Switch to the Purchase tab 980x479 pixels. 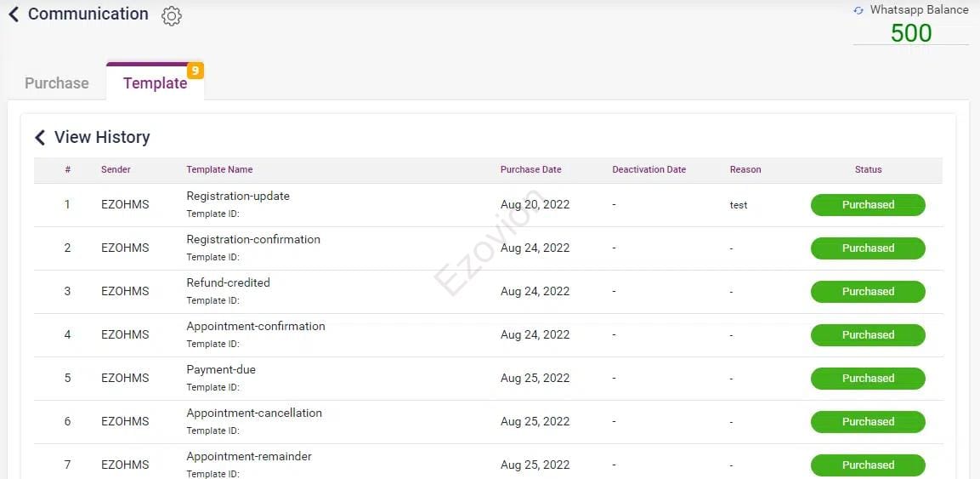click(x=57, y=83)
